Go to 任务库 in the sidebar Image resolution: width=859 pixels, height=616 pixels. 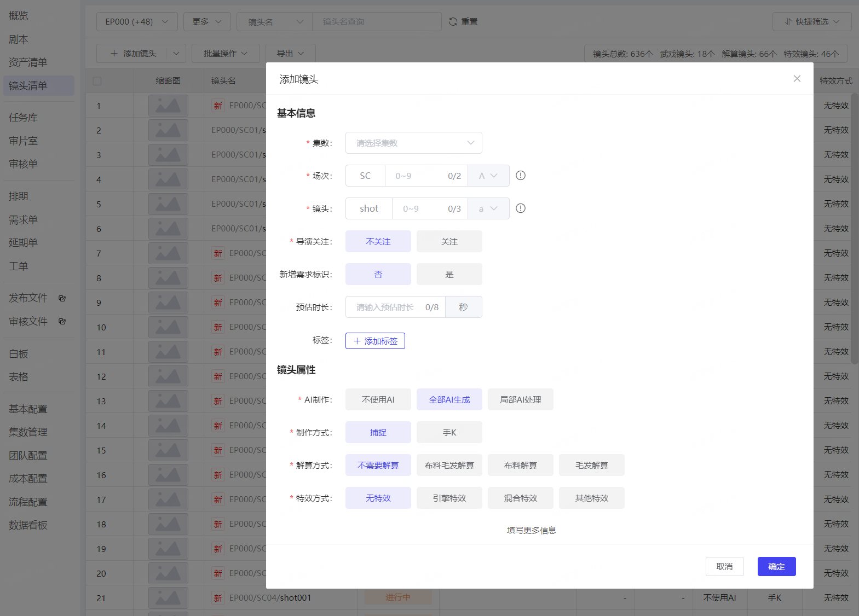[24, 118]
